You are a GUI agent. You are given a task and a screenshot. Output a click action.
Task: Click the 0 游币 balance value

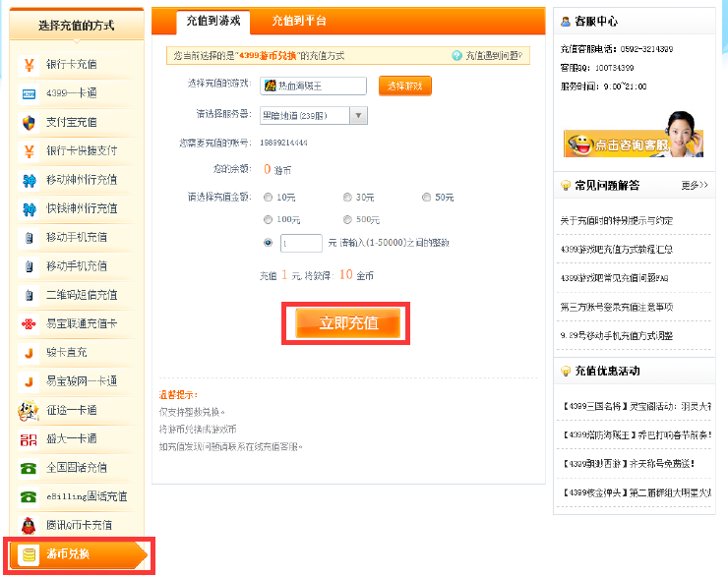pyautogui.click(x=277, y=170)
